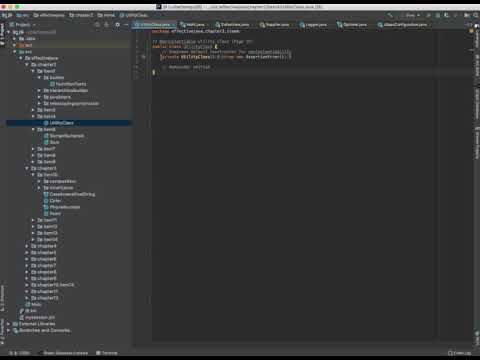Switch to Supplier.java editor tab
480x360 pixels.
(x=275, y=25)
